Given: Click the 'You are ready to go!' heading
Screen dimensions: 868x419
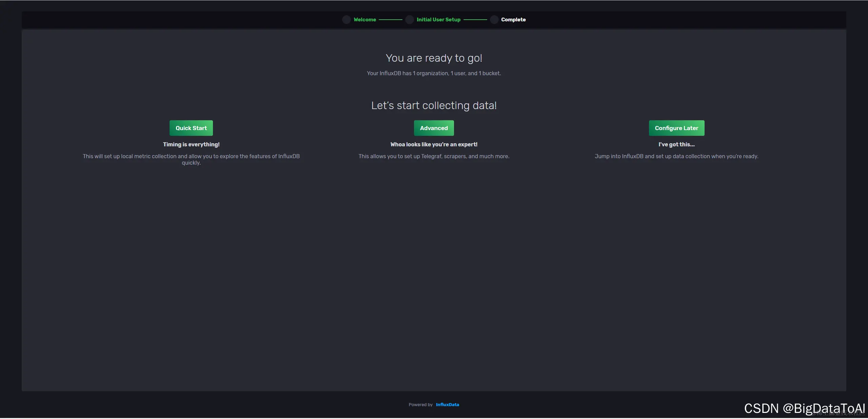Looking at the screenshot, I should click(x=434, y=58).
